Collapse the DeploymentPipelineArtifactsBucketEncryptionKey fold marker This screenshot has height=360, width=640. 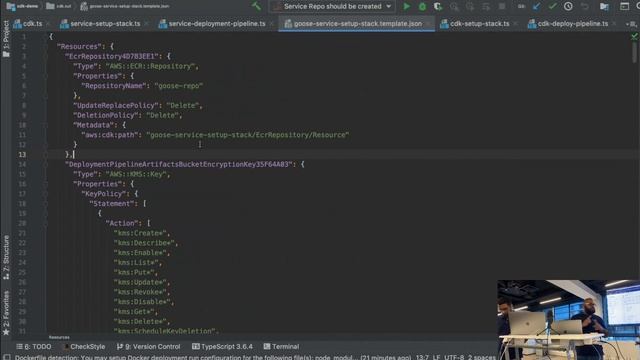(46, 164)
